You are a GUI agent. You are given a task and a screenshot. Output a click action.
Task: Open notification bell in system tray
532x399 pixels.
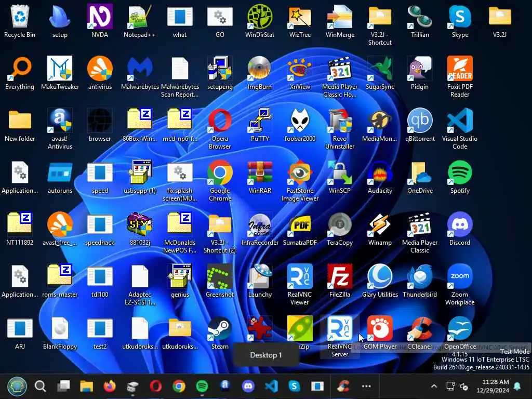[517, 386]
